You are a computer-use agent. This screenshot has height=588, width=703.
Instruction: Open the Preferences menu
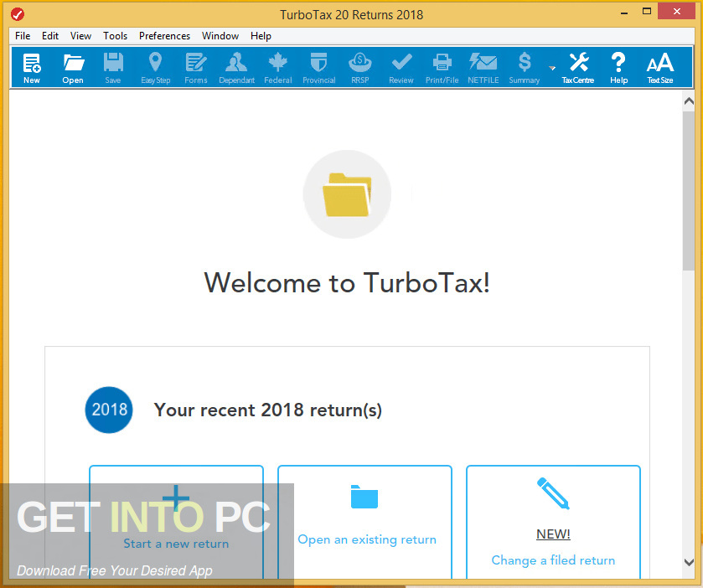pos(164,36)
